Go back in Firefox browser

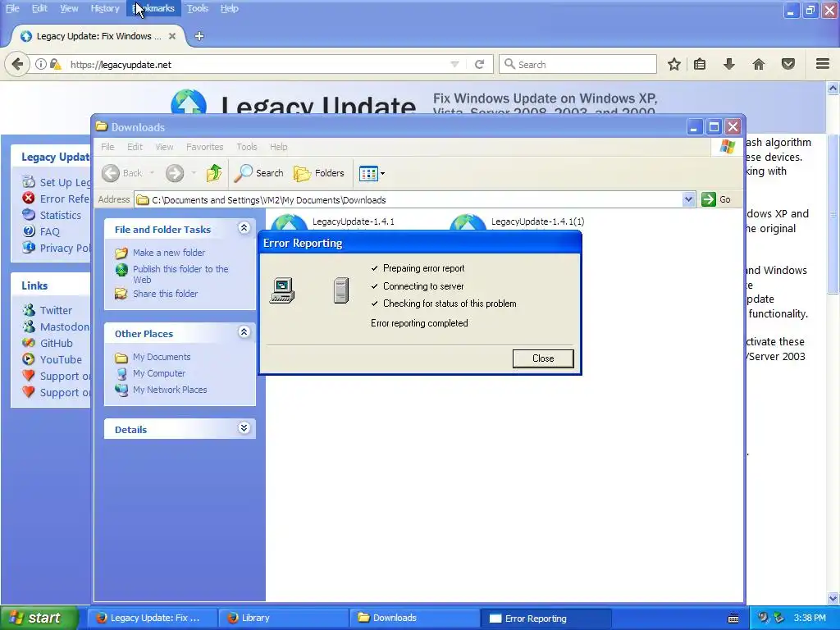(17, 64)
